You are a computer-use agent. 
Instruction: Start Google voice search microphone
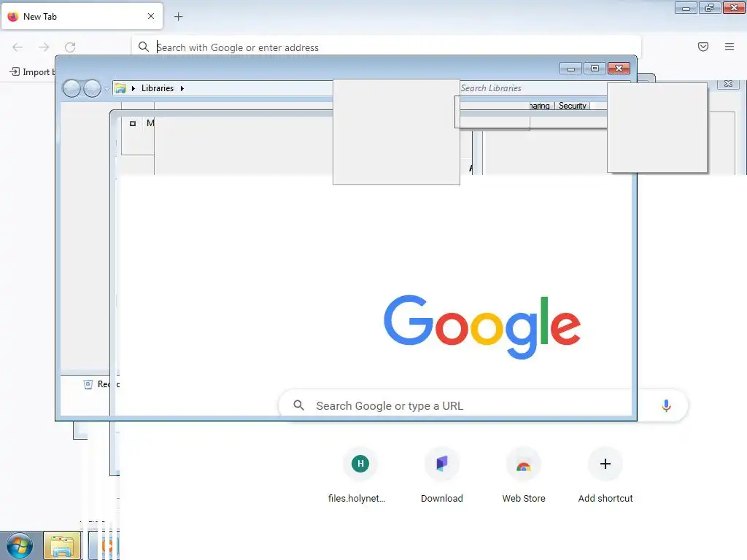tap(667, 405)
